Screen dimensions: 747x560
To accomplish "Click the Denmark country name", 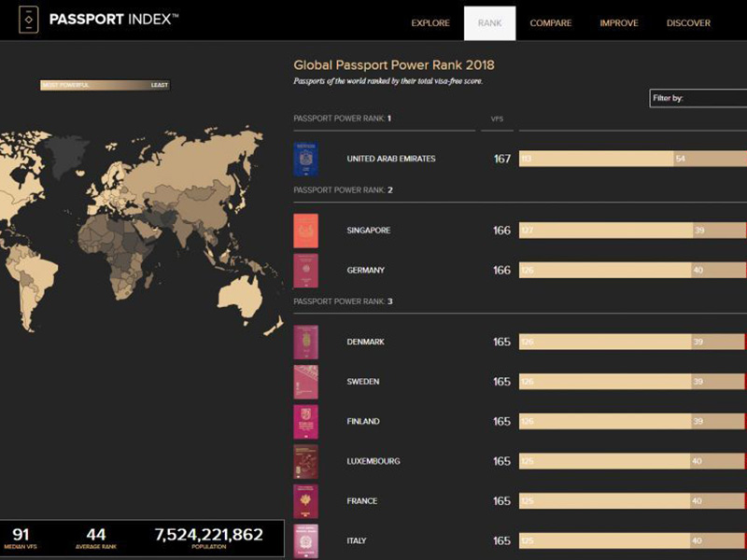I will (x=365, y=342).
